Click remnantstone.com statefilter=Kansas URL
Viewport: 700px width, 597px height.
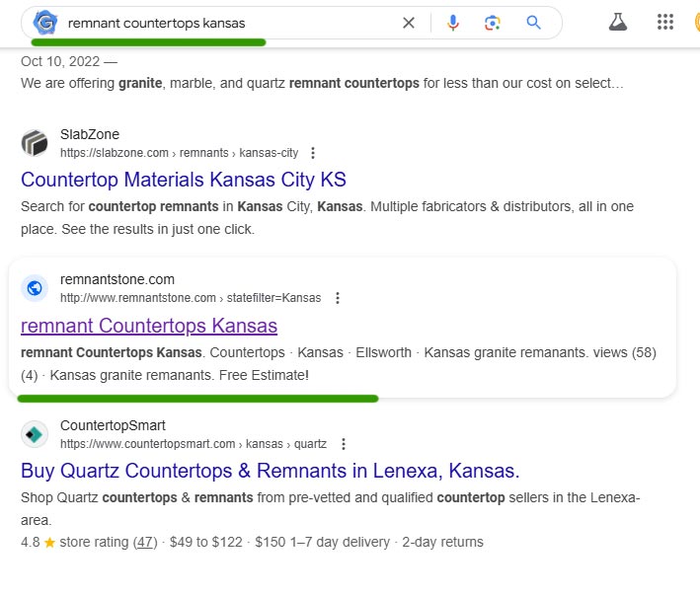coord(191,298)
